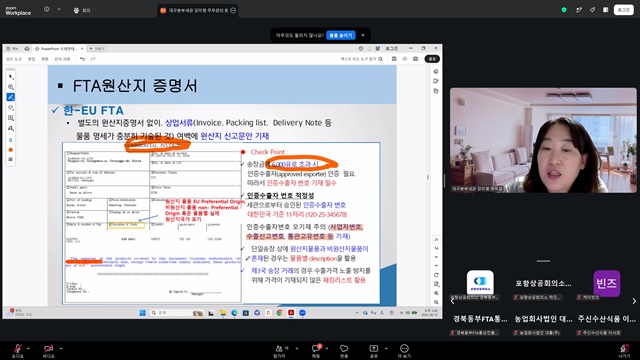This screenshot has width=640, height=360.
Task: Click the green encryption shield icon
Action: pos(564,10)
